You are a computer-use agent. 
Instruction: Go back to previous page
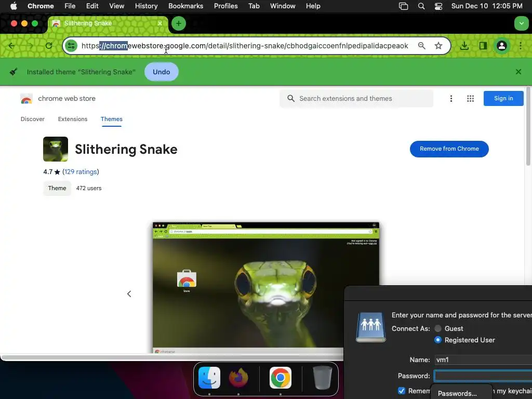pos(11,46)
